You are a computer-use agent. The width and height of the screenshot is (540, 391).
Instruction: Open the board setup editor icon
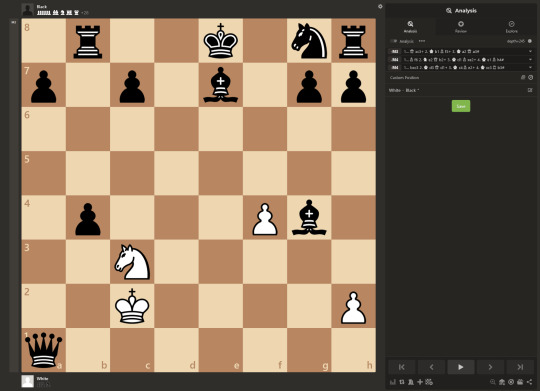point(429,382)
